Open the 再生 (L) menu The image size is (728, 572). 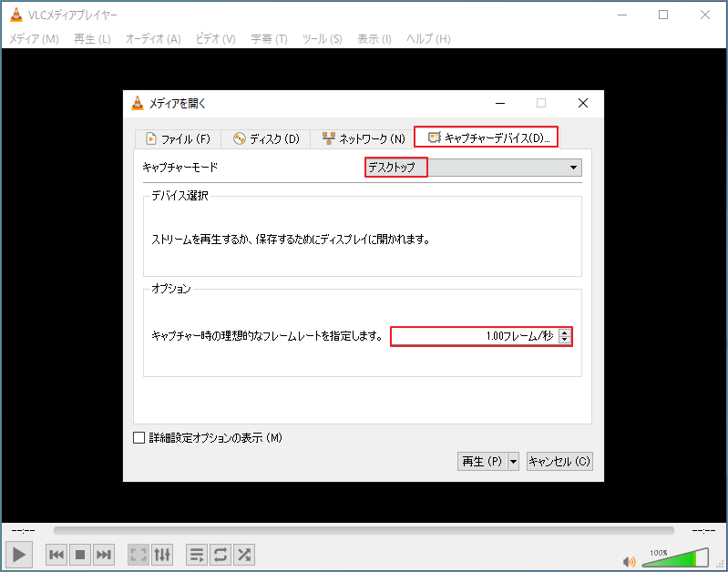point(92,39)
